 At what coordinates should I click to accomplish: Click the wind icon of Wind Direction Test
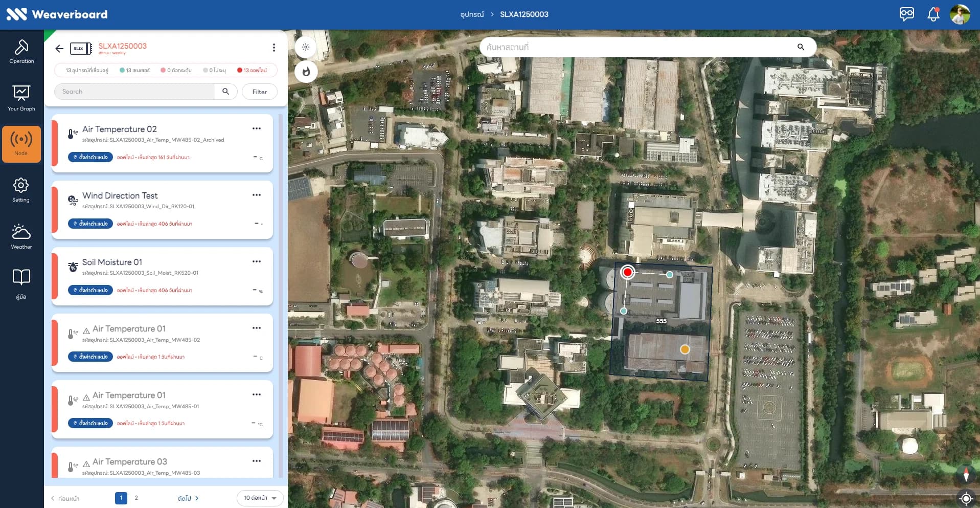click(73, 200)
